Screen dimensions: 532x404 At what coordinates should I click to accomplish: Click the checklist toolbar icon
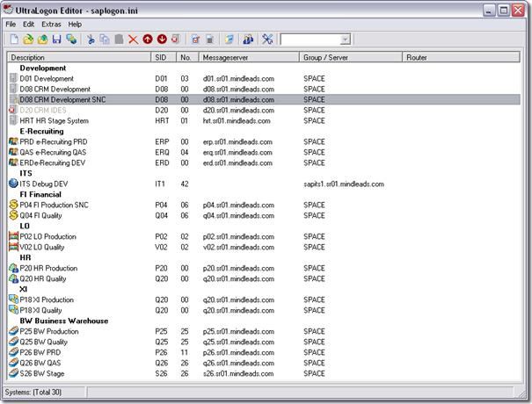point(195,40)
